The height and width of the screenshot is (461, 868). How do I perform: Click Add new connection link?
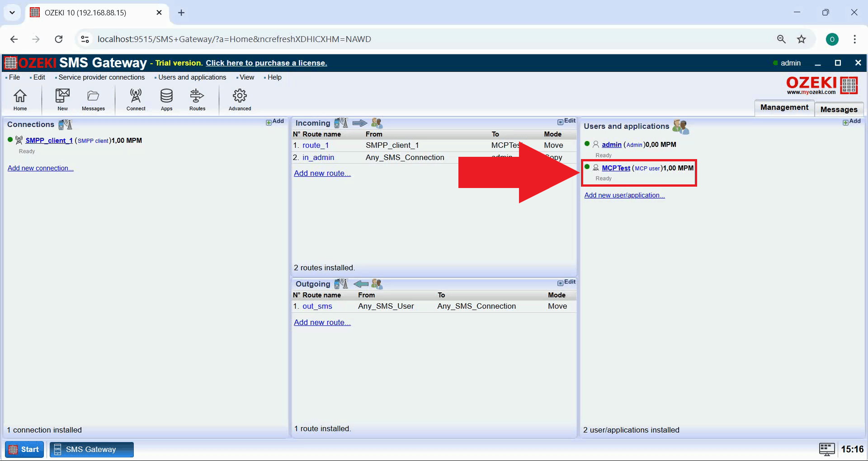tap(40, 168)
